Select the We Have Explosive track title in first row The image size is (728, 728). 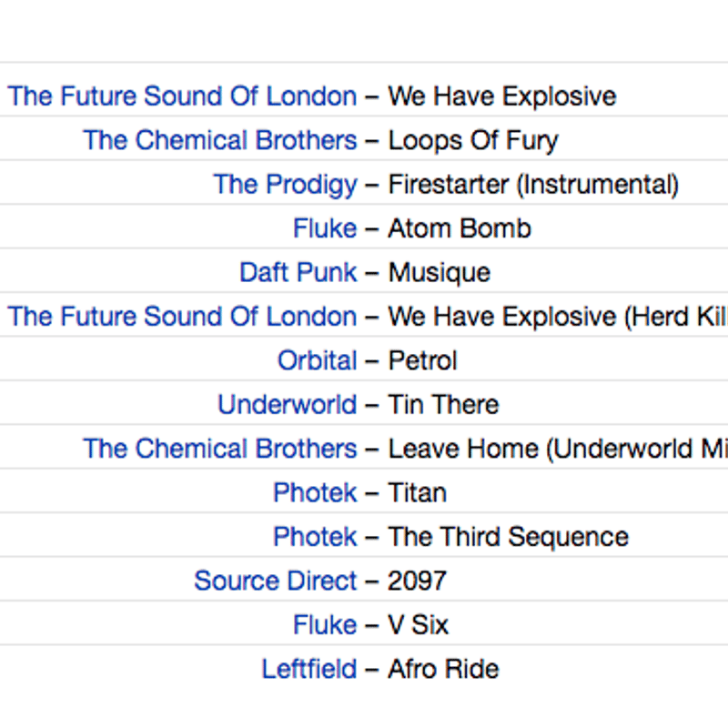pyautogui.click(x=502, y=96)
